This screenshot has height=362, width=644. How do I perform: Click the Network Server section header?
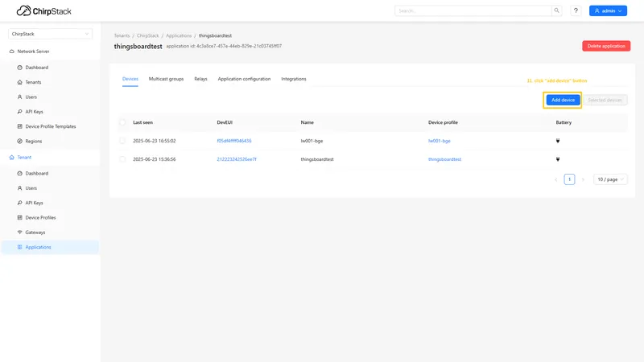pyautogui.click(x=50, y=51)
